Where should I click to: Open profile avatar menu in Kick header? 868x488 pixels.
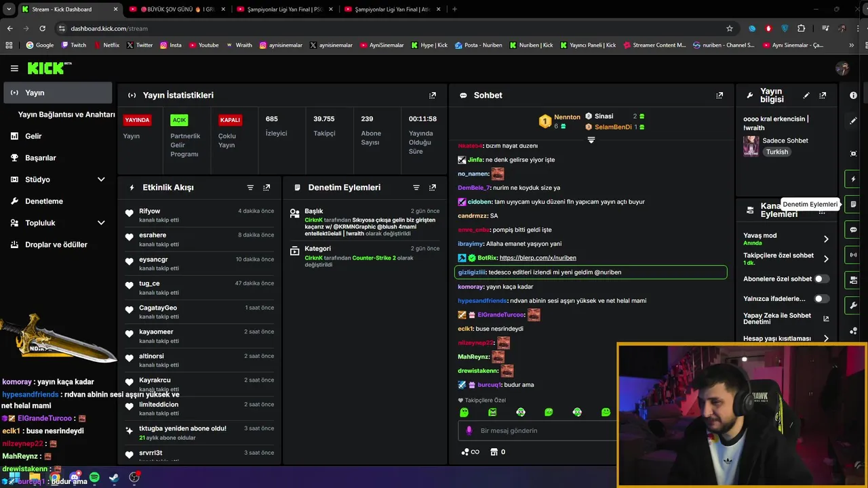[843, 68]
